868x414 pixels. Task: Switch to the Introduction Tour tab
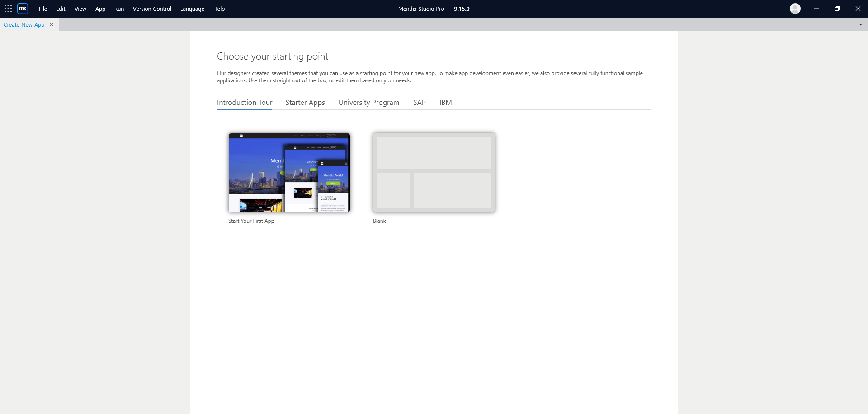point(245,103)
